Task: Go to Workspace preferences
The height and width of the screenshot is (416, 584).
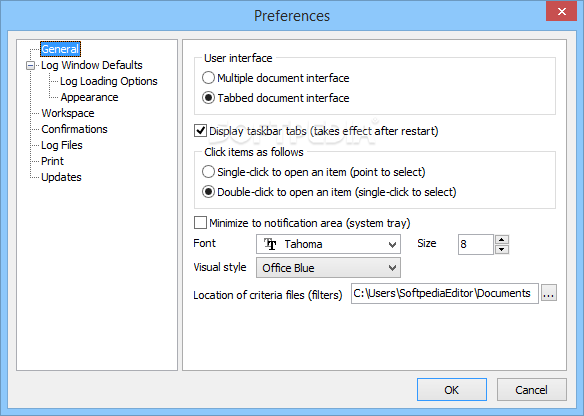Action: 68,113
